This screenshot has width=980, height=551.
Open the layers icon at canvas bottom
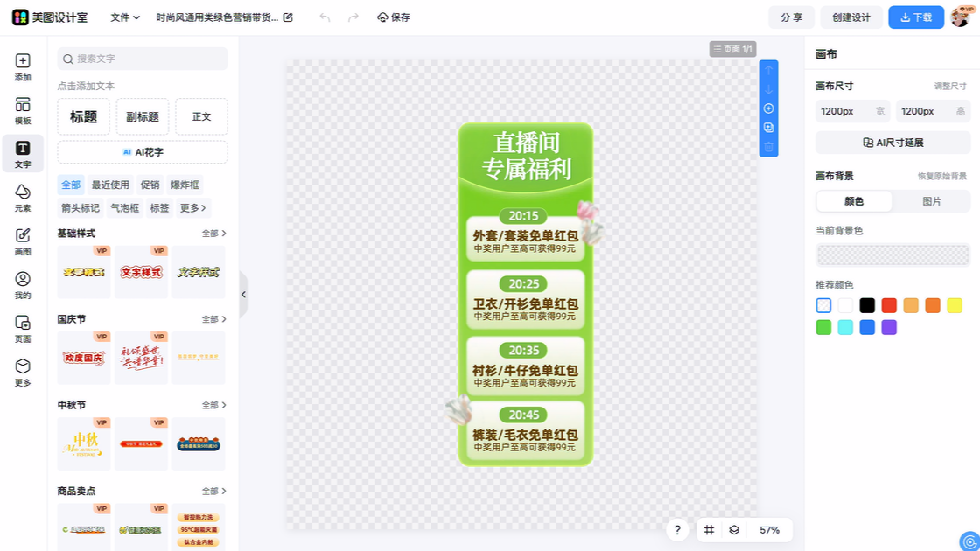tap(734, 530)
